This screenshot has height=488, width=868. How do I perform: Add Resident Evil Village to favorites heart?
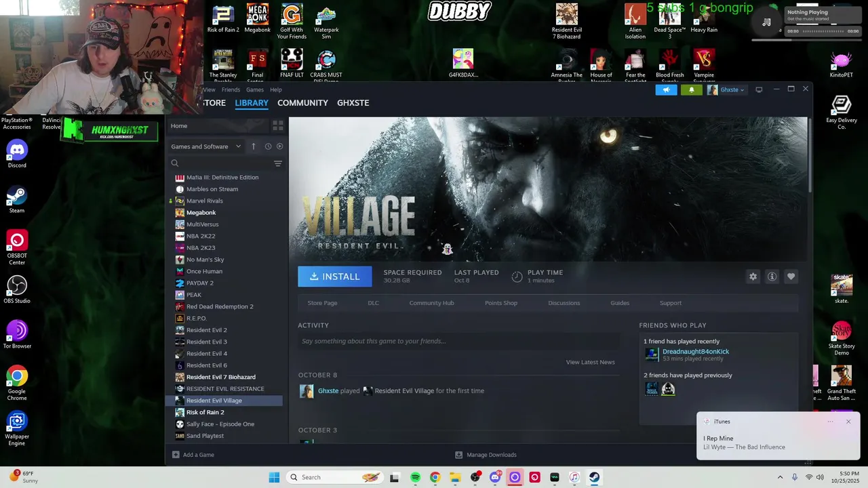(x=791, y=277)
